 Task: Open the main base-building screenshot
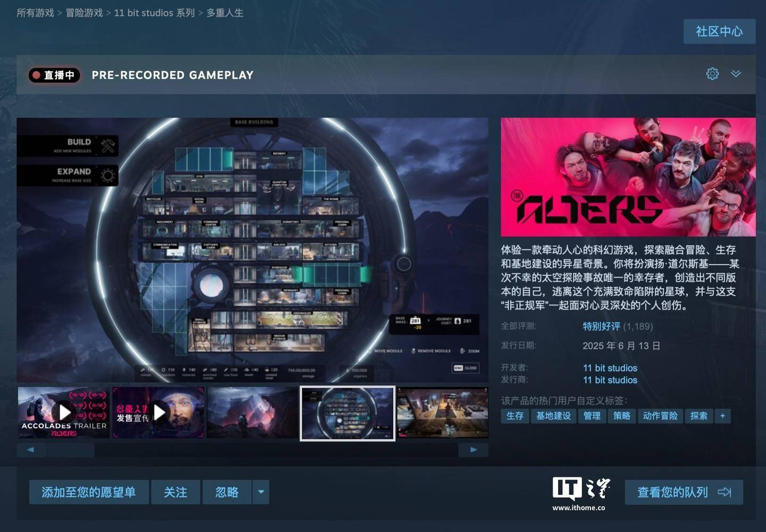point(252,250)
